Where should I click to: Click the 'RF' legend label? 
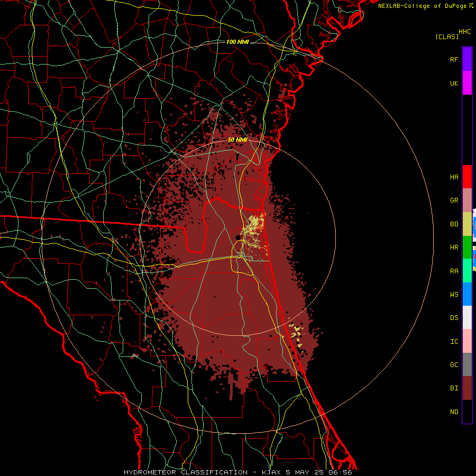[x=454, y=59]
